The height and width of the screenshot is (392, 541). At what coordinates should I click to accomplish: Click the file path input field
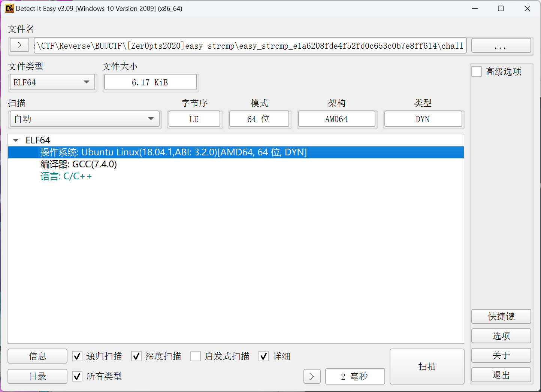point(250,45)
